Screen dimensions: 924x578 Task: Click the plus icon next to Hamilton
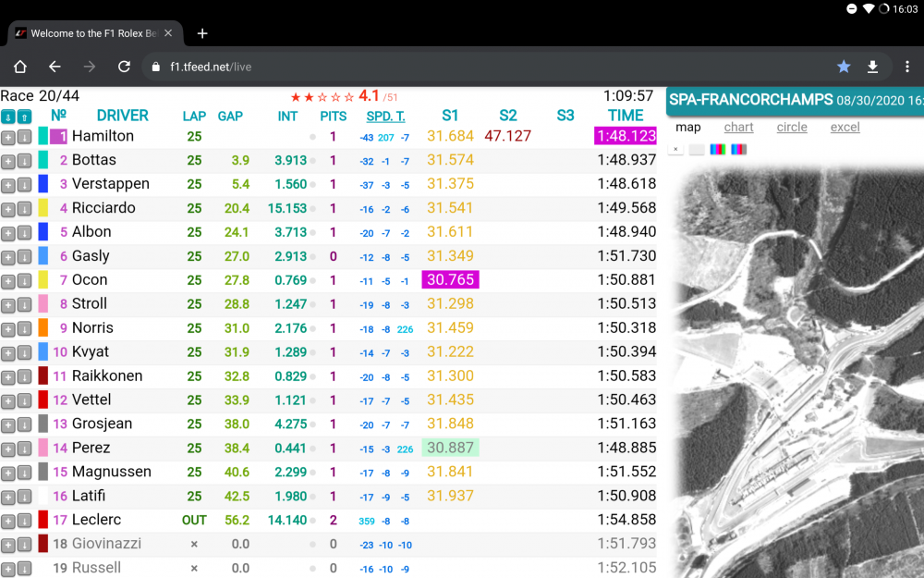[x=7, y=136]
